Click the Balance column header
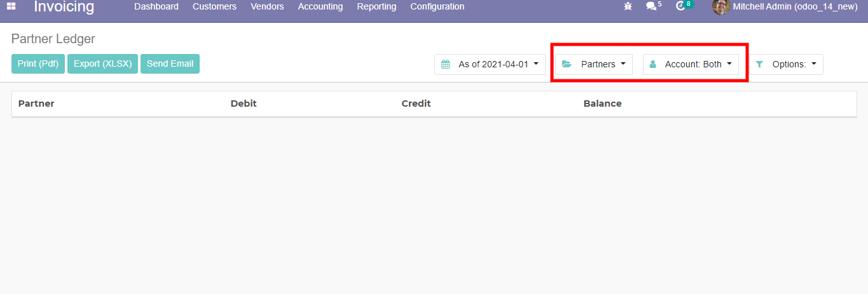The width and height of the screenshot is (868, 294). coord(602,104)
